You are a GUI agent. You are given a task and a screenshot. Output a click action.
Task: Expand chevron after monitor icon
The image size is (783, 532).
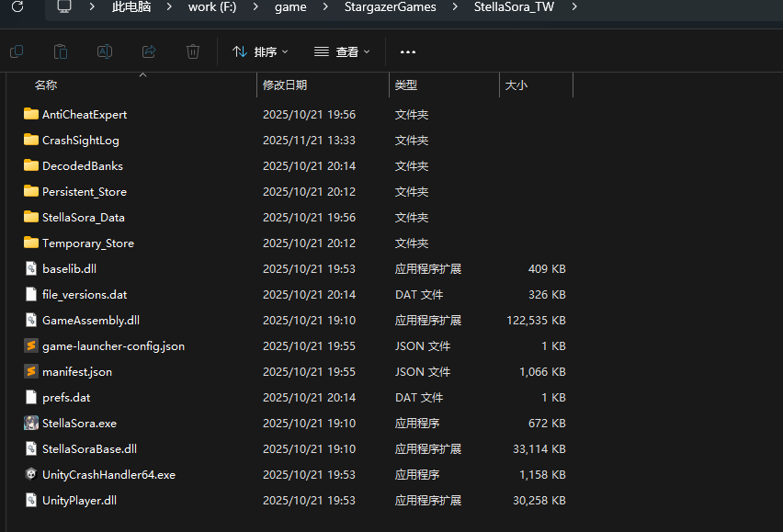click(x=92, y=7)
